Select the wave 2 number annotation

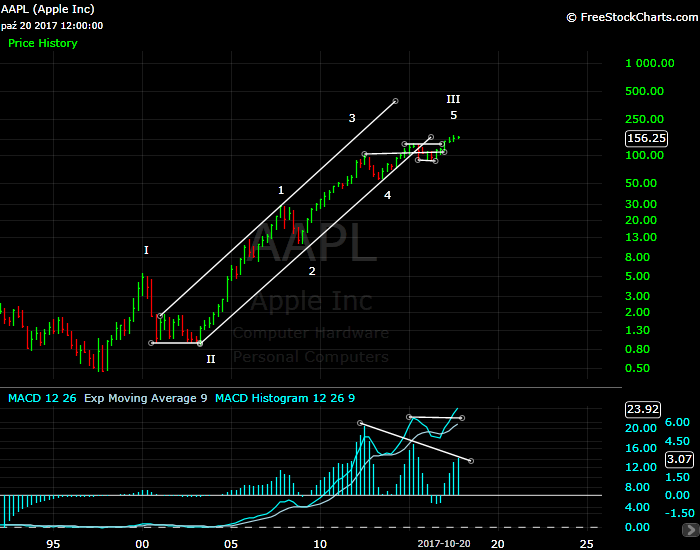tap(312, 271)
